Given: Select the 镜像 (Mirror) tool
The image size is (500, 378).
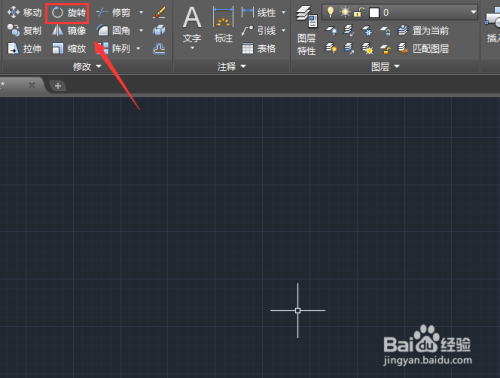Looking at the screenshot, I should tap(69, 30).
